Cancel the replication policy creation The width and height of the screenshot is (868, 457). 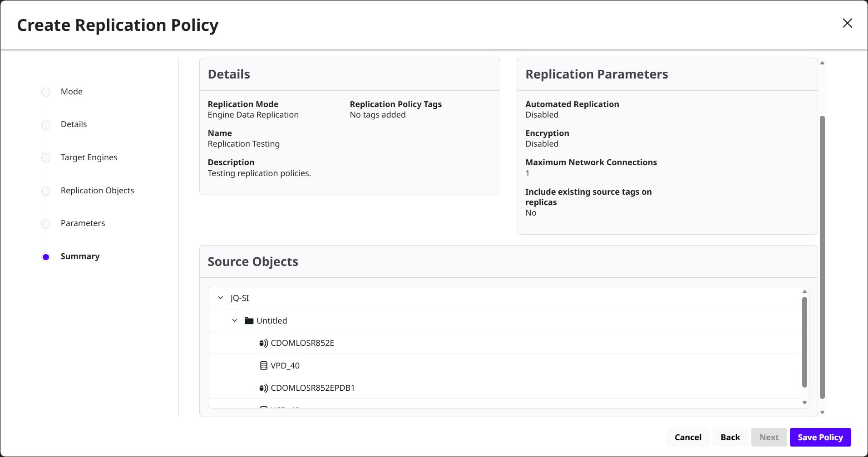[688, 437]
